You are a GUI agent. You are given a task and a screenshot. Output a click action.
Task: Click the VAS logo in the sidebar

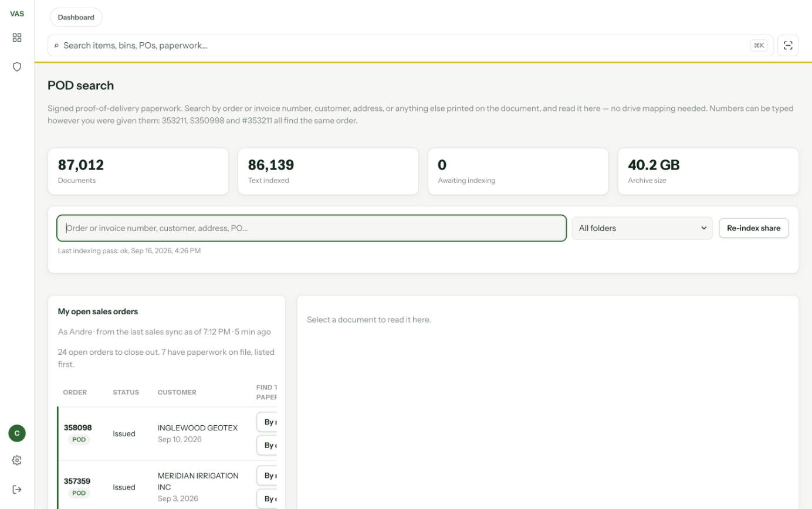(x=17, y=13)
